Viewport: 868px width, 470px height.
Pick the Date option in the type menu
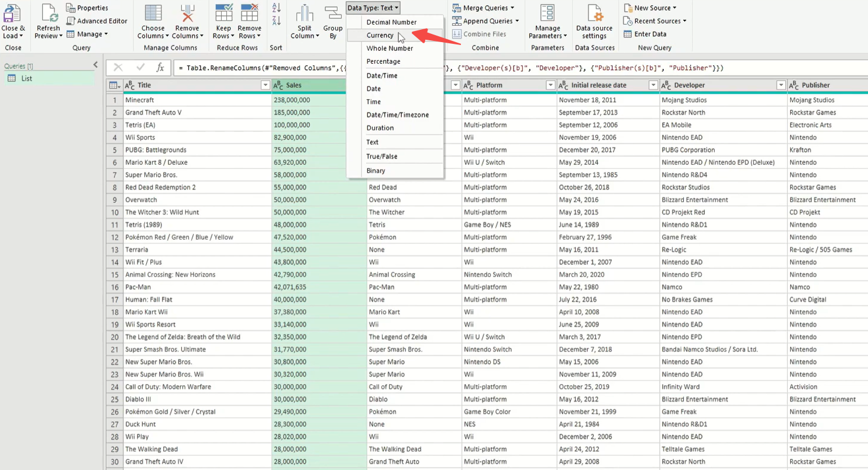click(395, 89)
